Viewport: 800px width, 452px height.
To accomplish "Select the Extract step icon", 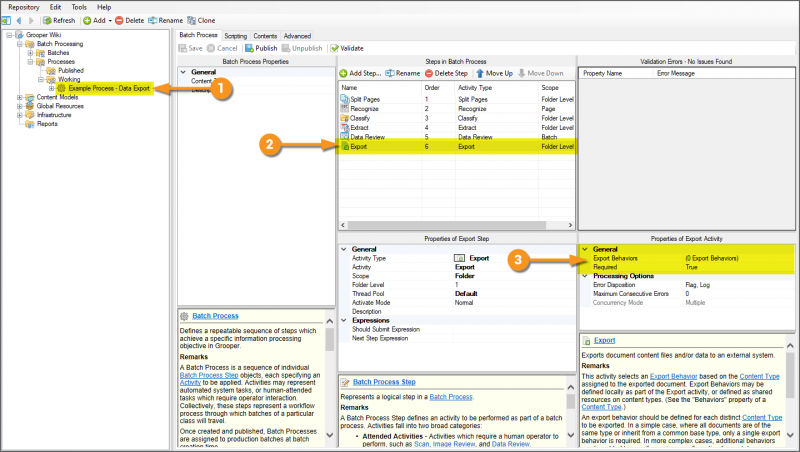I will point(345,127).
